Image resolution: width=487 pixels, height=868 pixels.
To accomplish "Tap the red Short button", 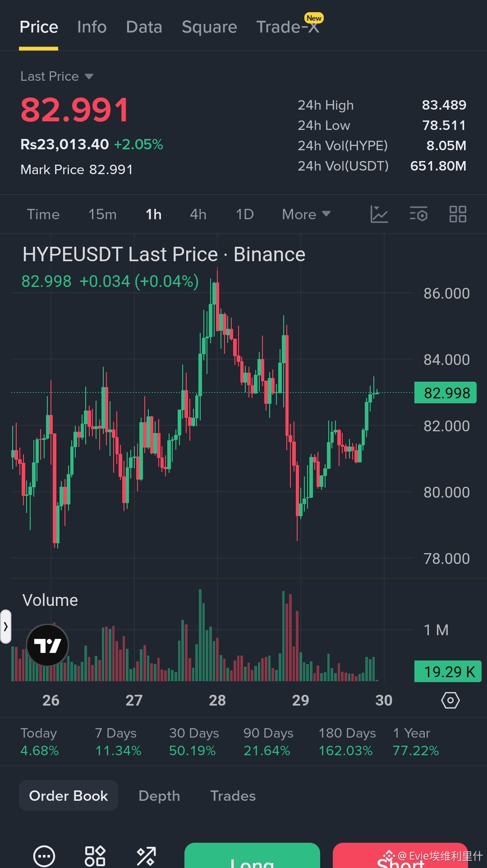I will tap(400, 855).
